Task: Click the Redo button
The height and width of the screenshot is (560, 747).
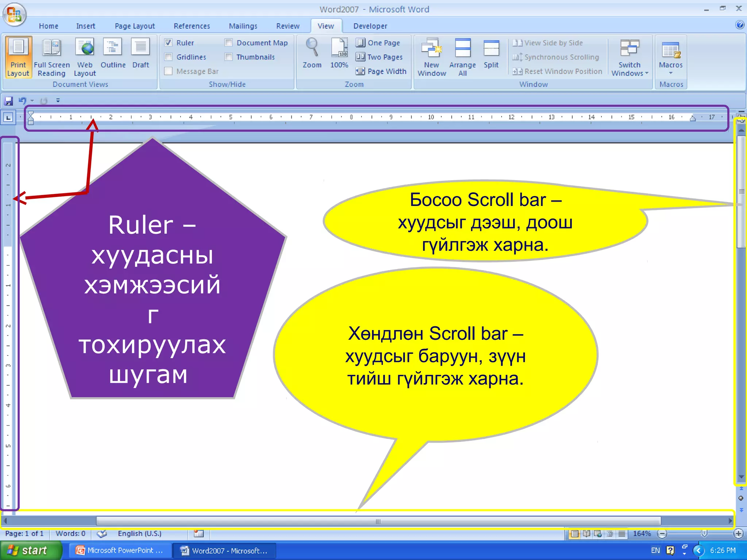Action: (44, 101)
